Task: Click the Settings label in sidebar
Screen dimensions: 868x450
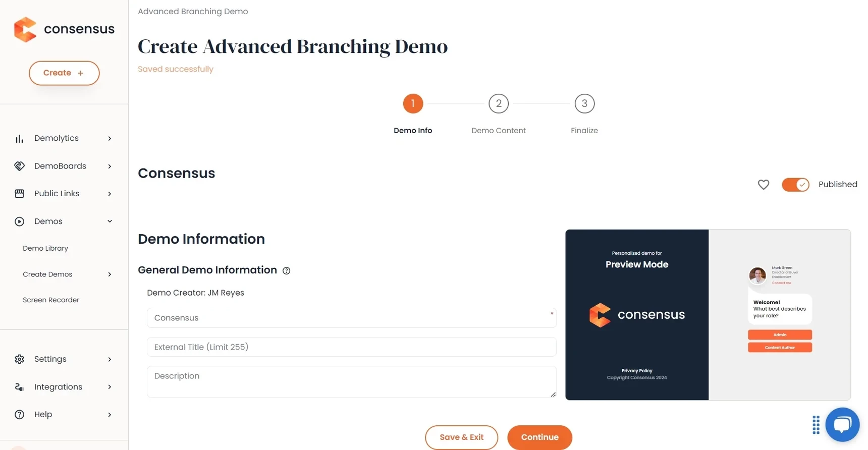Action: [50, 359]
